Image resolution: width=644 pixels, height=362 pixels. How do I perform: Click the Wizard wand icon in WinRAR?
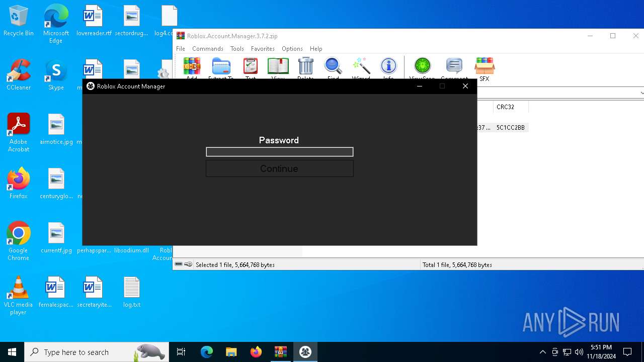361,66
